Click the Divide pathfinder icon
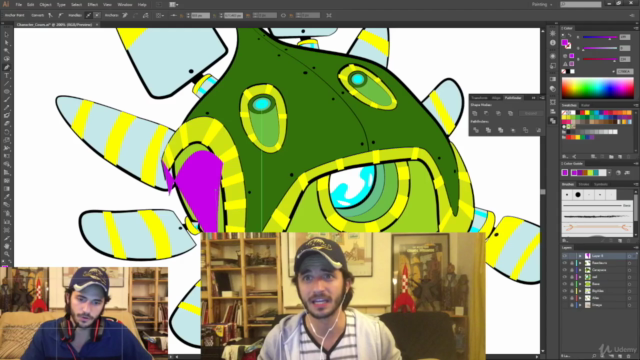The width and height of the screenshot is (640, 360). (x=476, y=130)
